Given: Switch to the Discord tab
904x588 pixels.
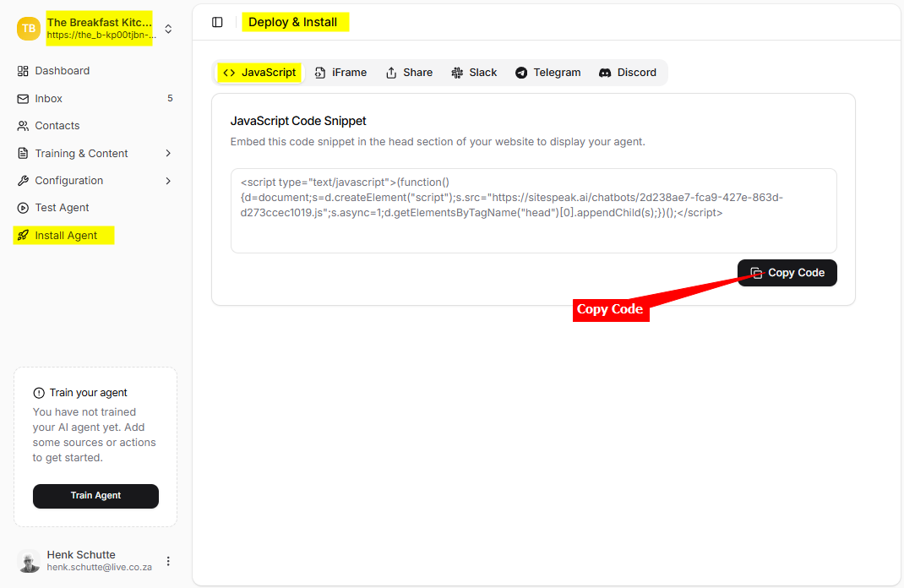Looking at the screenshot, I should (x=628, y=73).
